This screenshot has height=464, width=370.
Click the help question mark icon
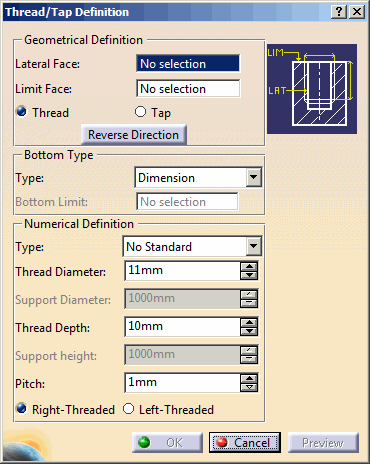pyautogui.click(x=339, y=12)
